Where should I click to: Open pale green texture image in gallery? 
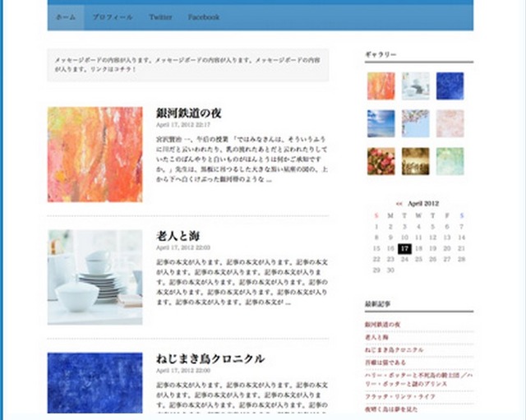tap(450, 161)
